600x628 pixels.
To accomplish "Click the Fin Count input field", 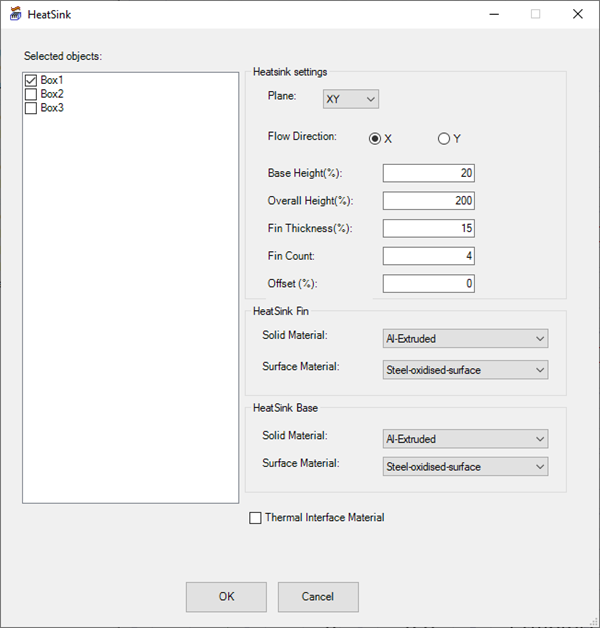I will click(x=429, y=256).
